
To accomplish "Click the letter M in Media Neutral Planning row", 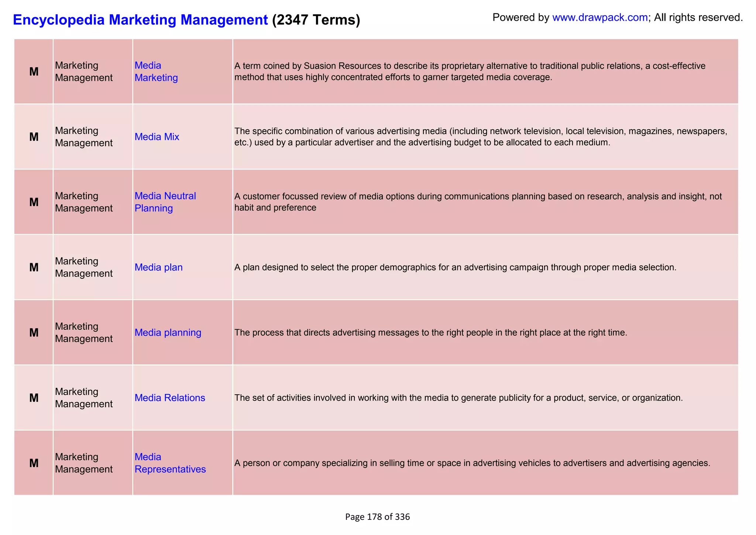I will pos(34,202).
